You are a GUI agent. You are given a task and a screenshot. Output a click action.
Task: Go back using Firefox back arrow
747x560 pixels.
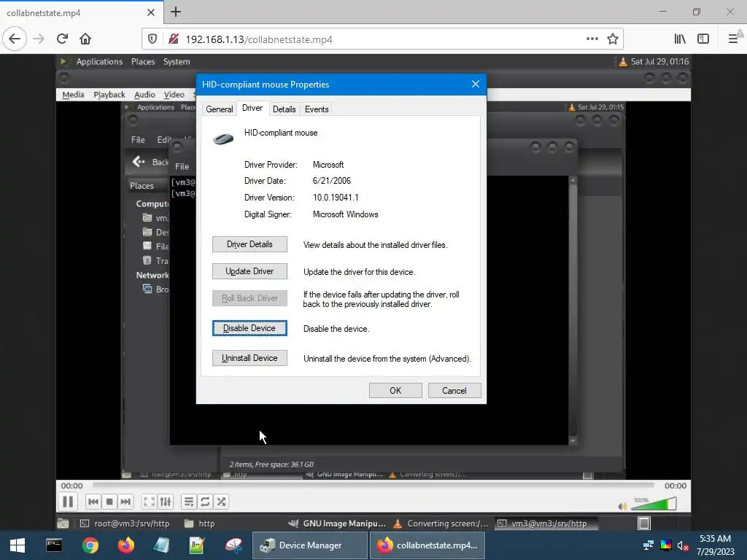pyautogui.click(x=15, y=39)
